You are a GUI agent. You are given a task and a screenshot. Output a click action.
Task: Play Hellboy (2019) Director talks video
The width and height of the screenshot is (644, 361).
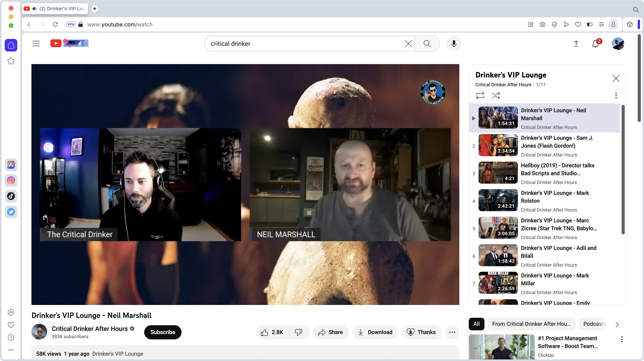(x=545, y=174)
